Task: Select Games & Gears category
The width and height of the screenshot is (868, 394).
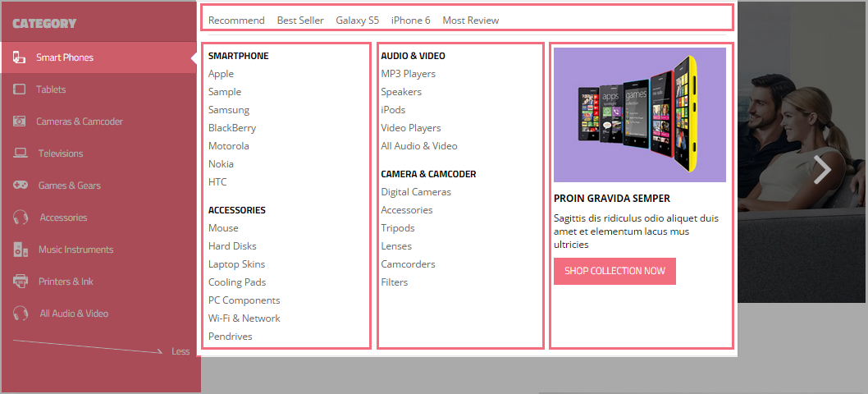Action: click(70, 186)
